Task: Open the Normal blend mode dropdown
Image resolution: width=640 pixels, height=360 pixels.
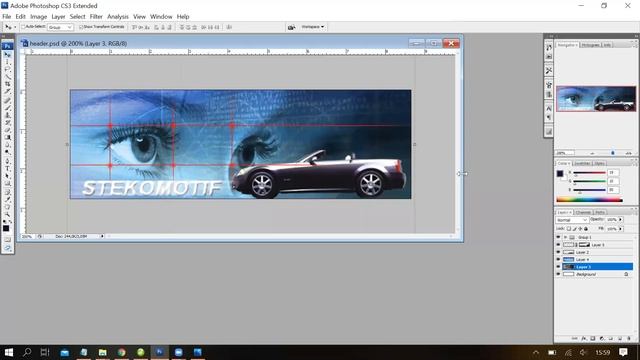Action: click(x=572, y=220)
